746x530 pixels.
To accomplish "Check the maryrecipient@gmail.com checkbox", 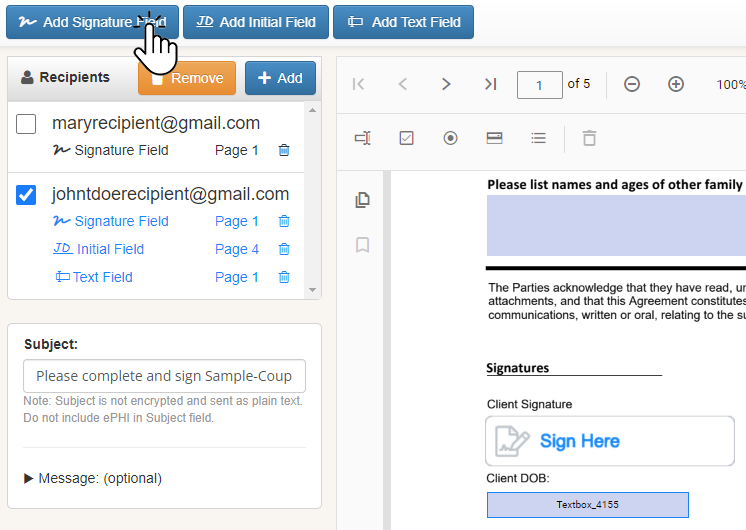I will coord(27,124).
